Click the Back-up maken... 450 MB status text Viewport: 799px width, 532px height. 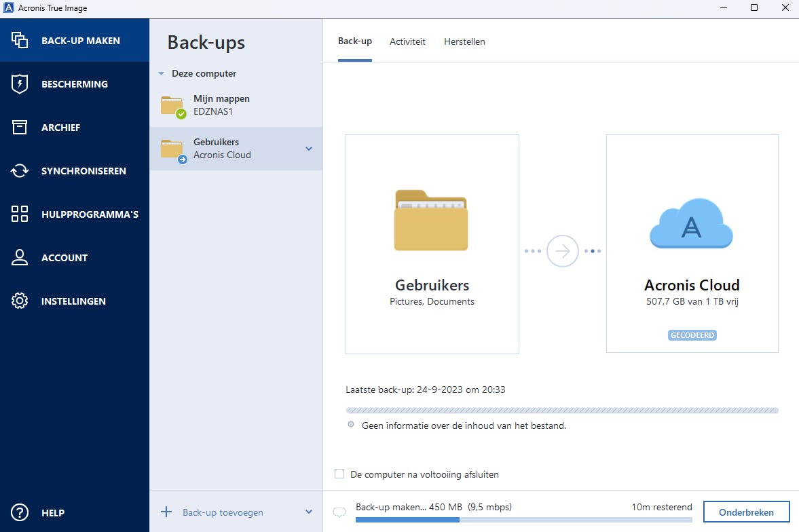coord(434,507)
